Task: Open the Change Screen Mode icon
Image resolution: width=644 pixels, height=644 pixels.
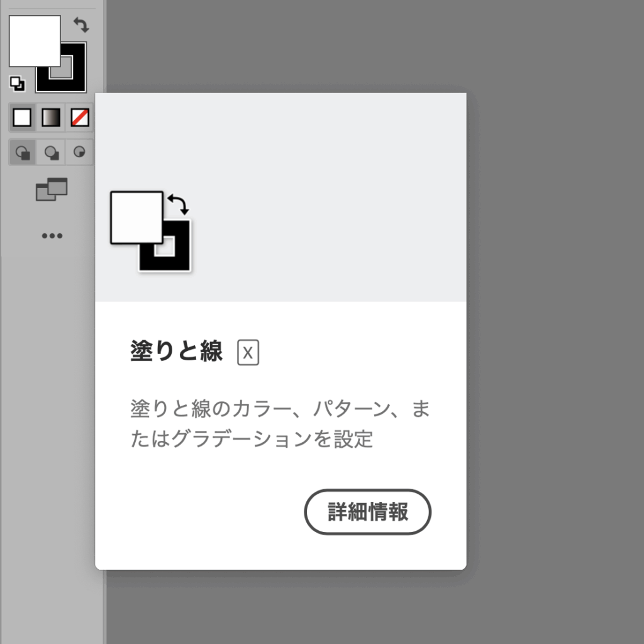Action: click(52, 189)
